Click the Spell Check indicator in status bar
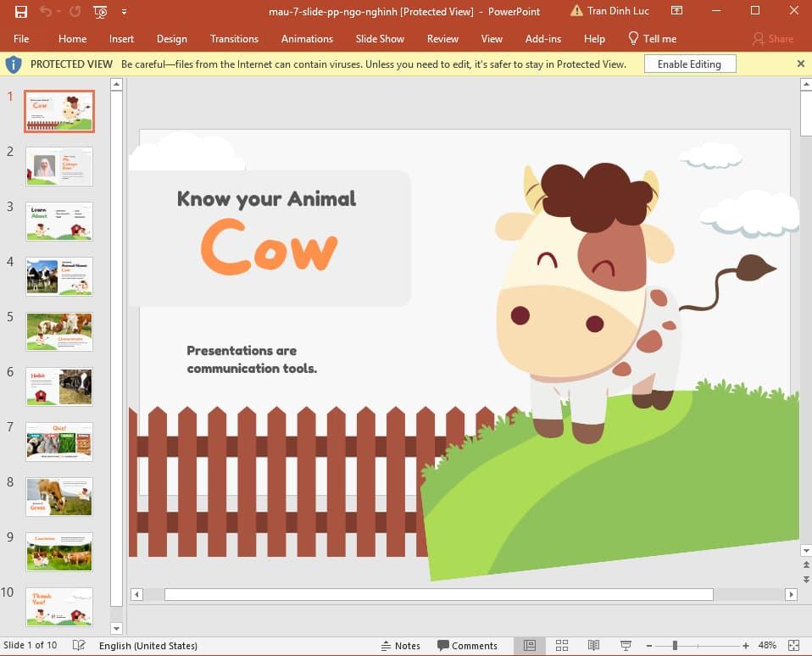 (x=77, y=645)
